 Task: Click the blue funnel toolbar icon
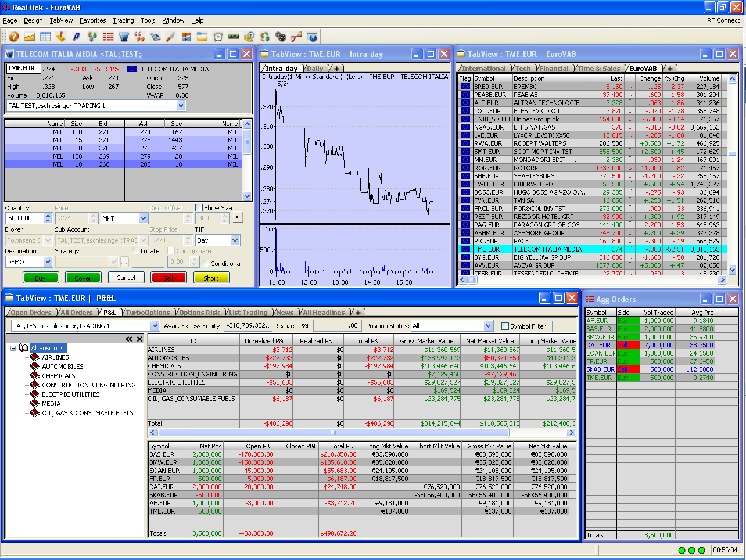[124, 37]
